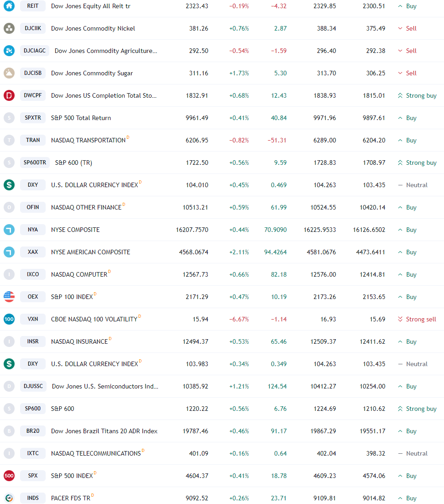Click the Strong buy rating for DWCPF

tap(417, 95)
